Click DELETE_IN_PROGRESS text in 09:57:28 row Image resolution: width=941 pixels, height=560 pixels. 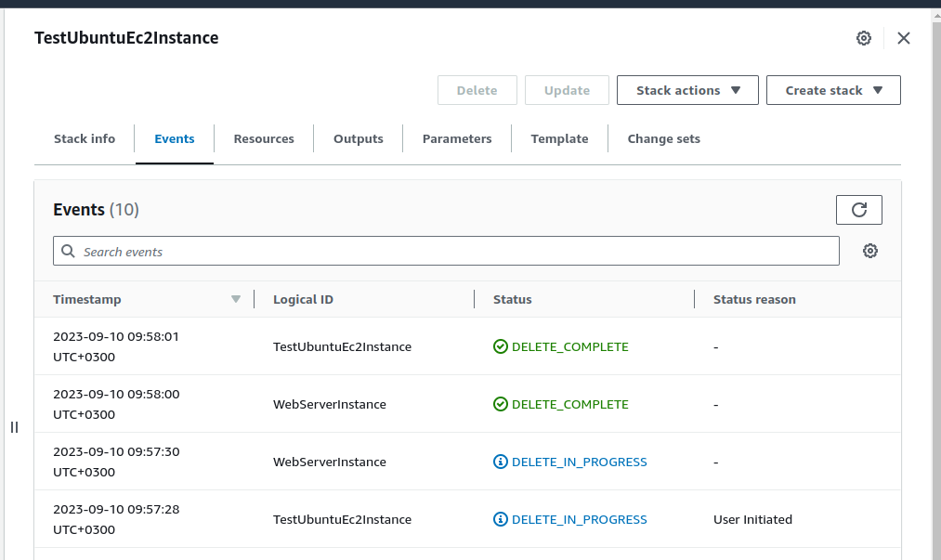[579, 519]
